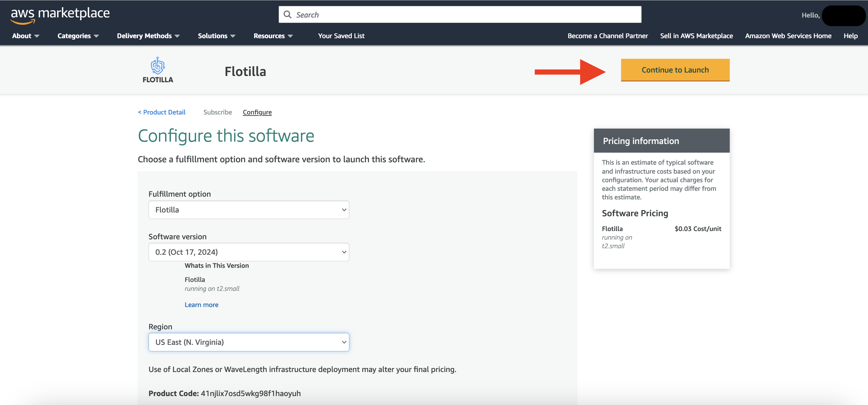The image size is (868, 405).
Task: Select the Configure step tab
Action: point(257,112)
